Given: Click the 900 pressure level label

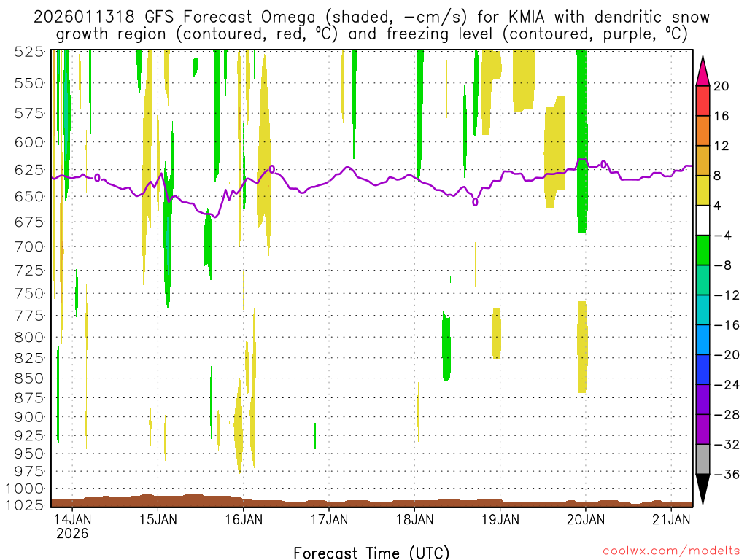Looking at the screenshot, I should [29, 417].
